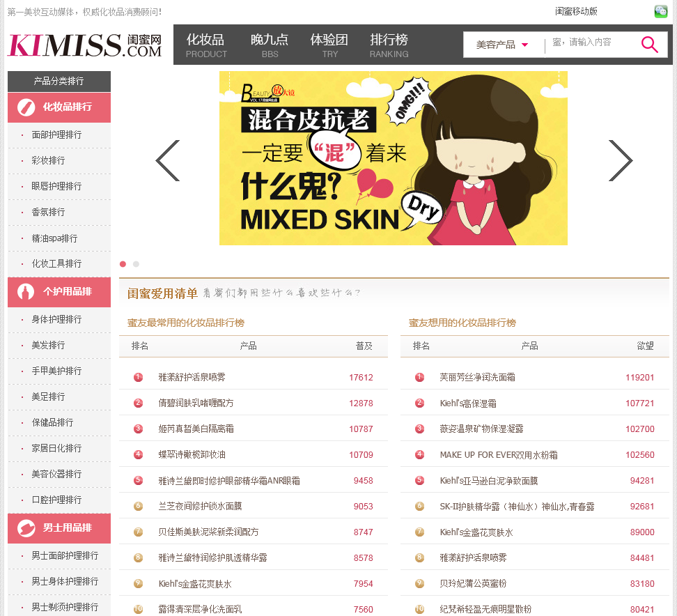Open the 排行榜 RANKING menu
This screenshot has height=616, width=677.
[x=389, y=45]
